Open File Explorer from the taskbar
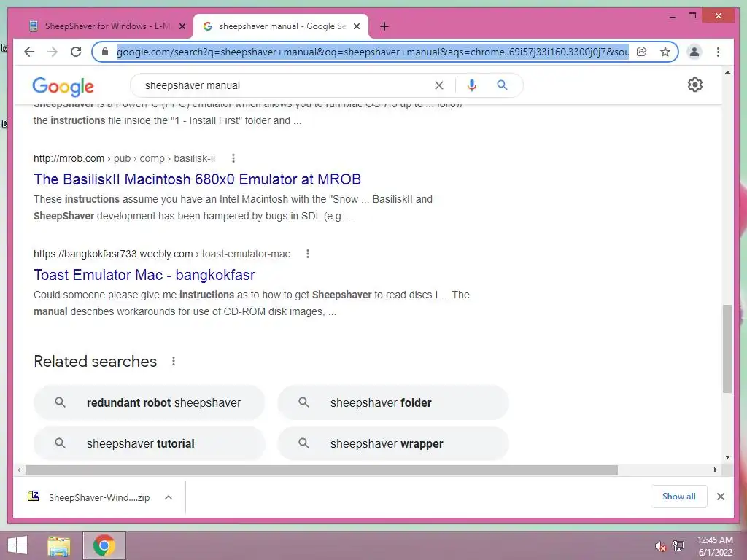This screenshot has width=747, height=560. pyautogui.click(x=59, y=545)
